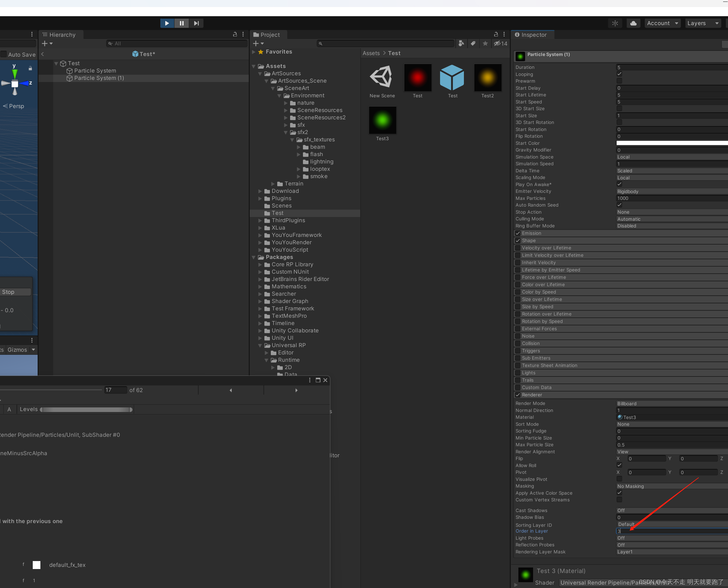This screenshot has width=728, height=588.
Task: Enable the 3D Start Size checkbox
Action: click(619, 108)
